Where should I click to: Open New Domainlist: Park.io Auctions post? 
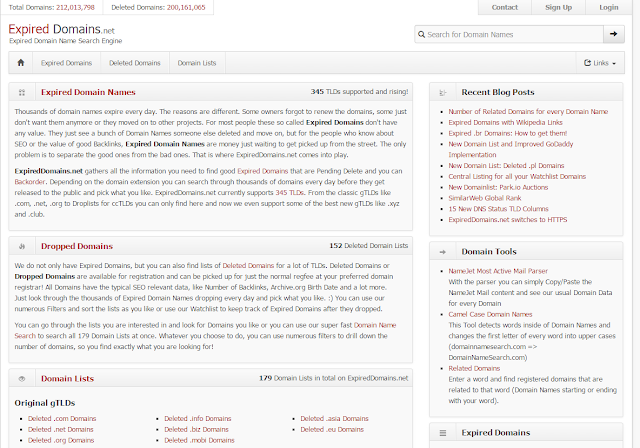498,187
